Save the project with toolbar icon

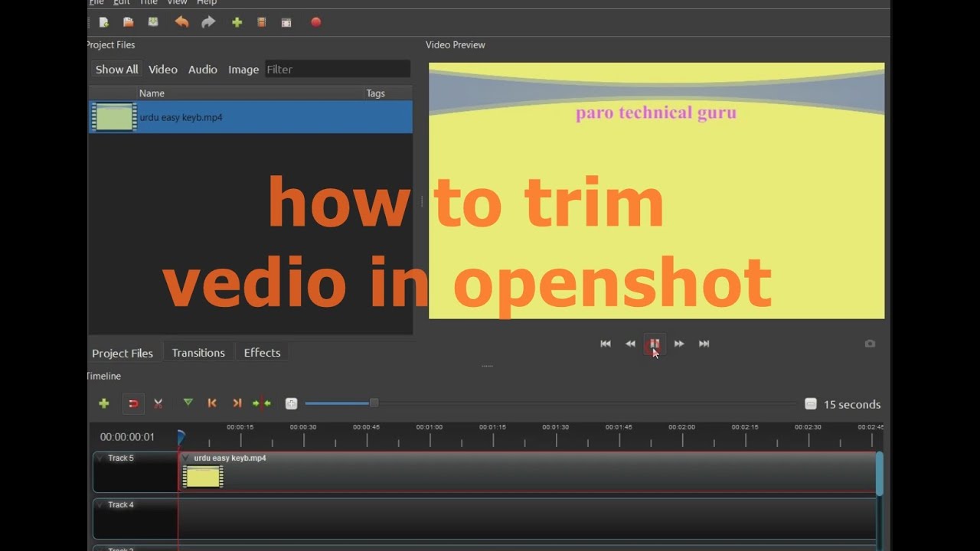(153, 22)
